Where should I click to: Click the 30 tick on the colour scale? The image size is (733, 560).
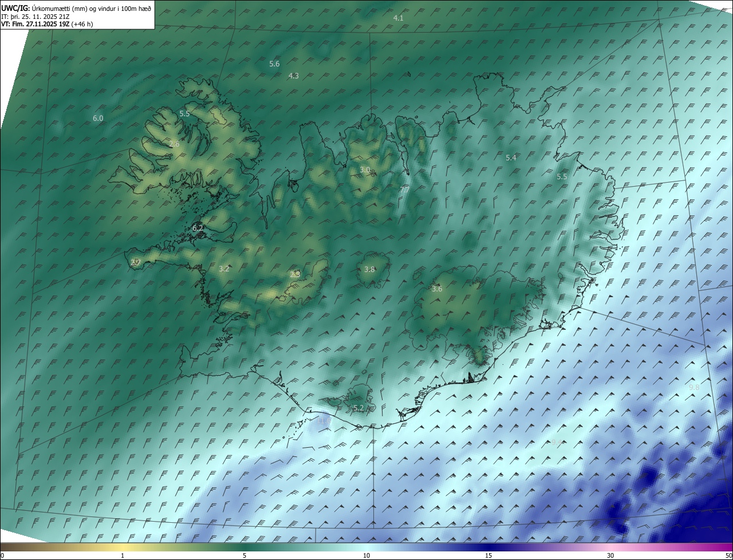point(610,556)
